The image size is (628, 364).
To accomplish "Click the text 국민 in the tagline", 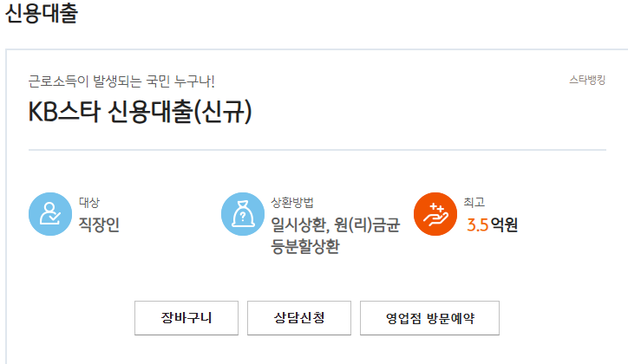I will pos(154,81).
